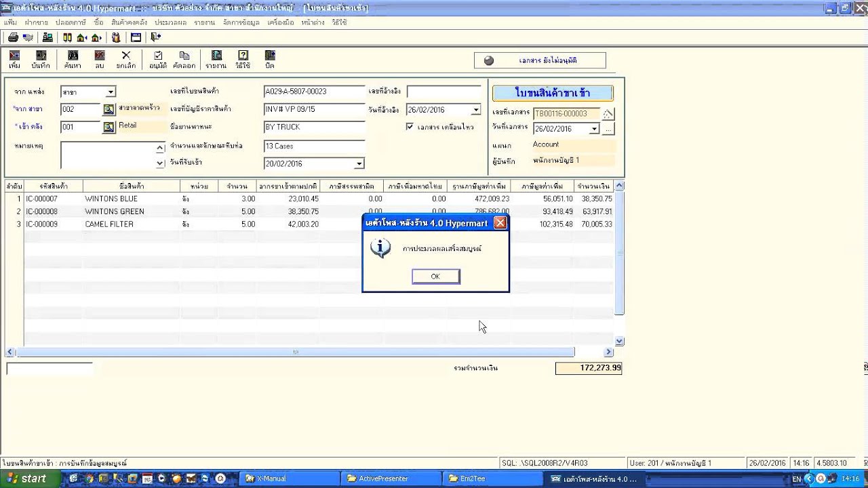Click up arrow of the หมายเหตุ remark box
This screenshot has width=868, height=488.
click(x=160, y=148)
